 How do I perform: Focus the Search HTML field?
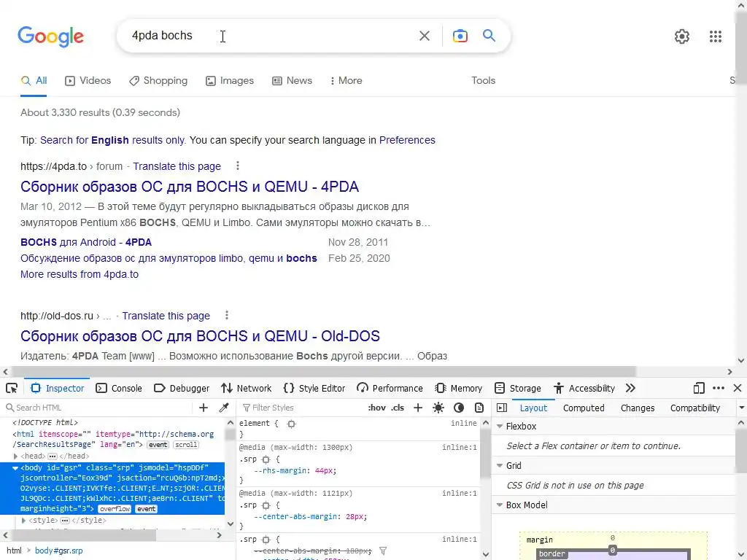pos(98,408)
